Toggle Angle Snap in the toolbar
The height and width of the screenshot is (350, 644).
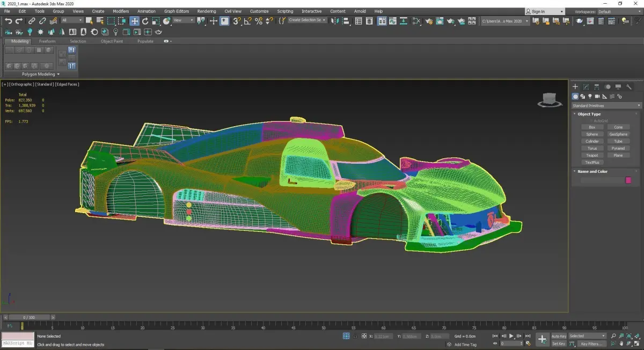click(x=248, y=21)
